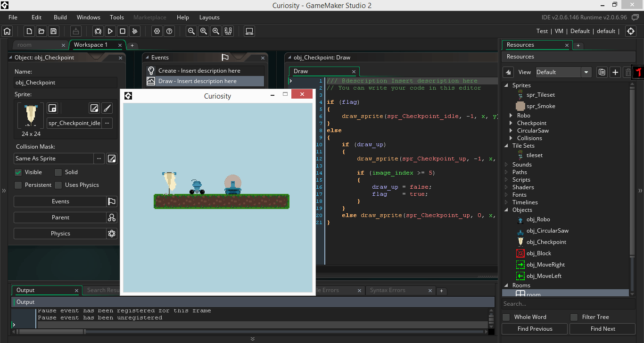Expand the Sounds folder
The image size is (644, 343).
(507, 165)
